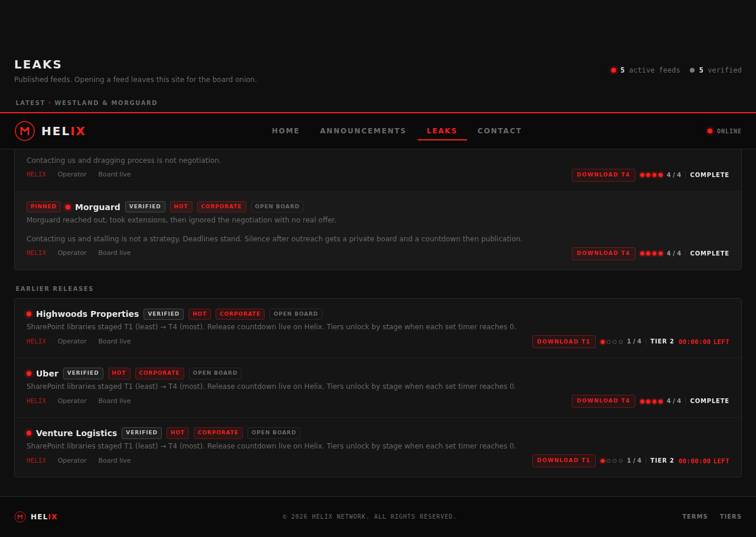The width and height of the screenshot is (756, 537).
Task: Click the PINNED badge on Morguard
Action: (x=44, y=207)
